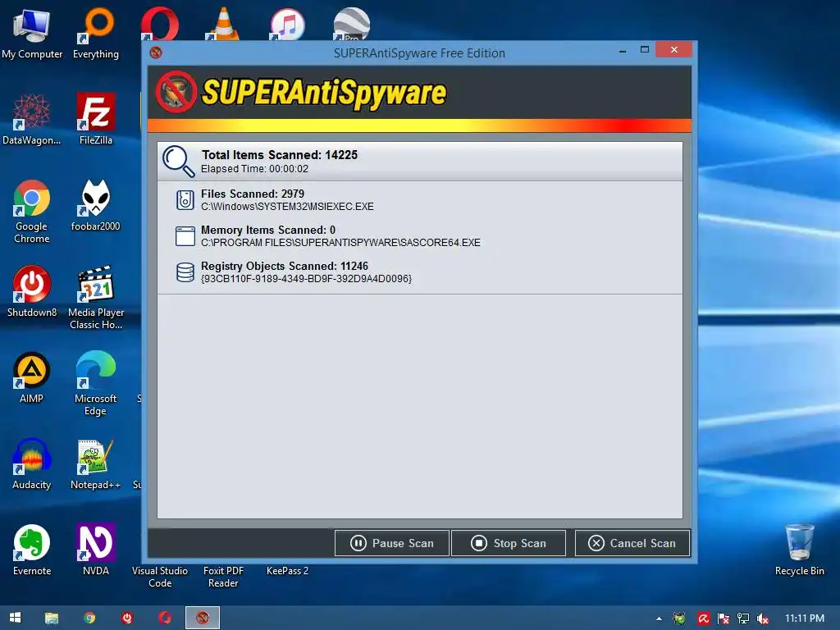Select the Opera desktop icon

(159, 25)
